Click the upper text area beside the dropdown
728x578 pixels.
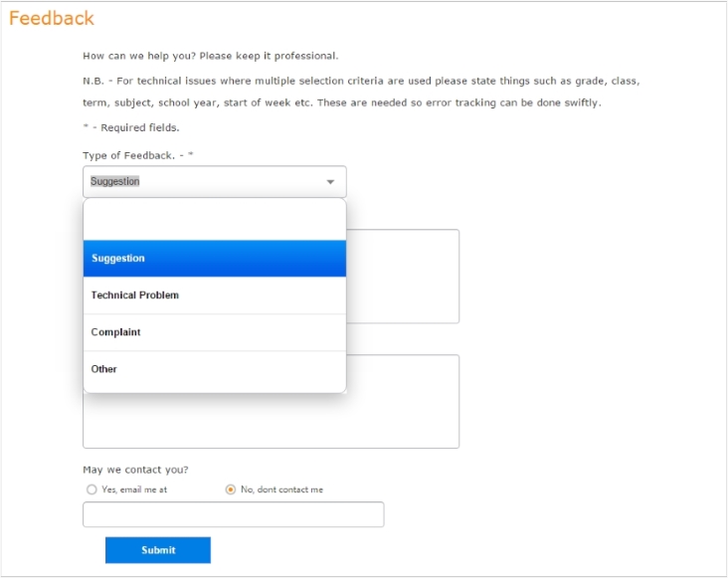(403, 277)
